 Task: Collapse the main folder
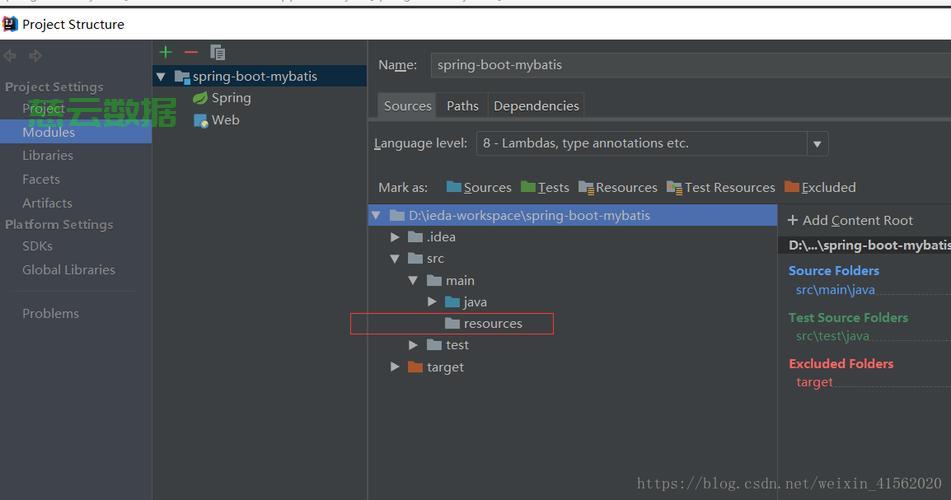coord(413,281)
